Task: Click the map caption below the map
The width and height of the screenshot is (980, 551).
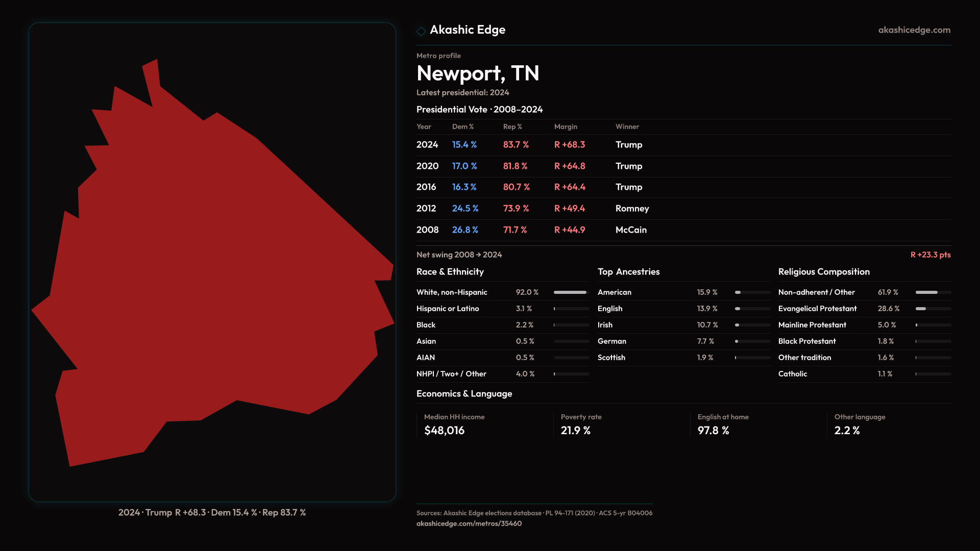Action: coord(212,513)
